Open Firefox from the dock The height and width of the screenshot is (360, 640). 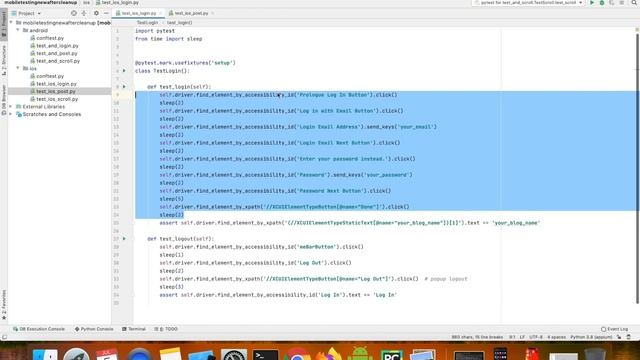point(328,354)
